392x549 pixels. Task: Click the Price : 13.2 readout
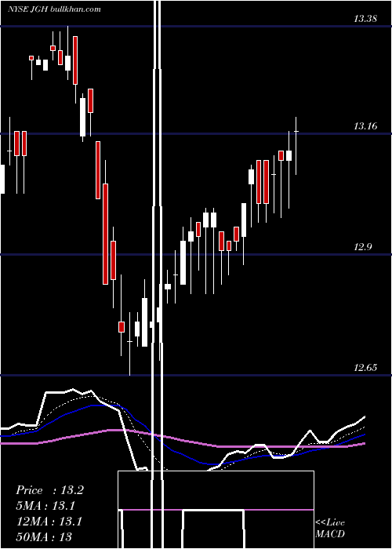(49, 490)
